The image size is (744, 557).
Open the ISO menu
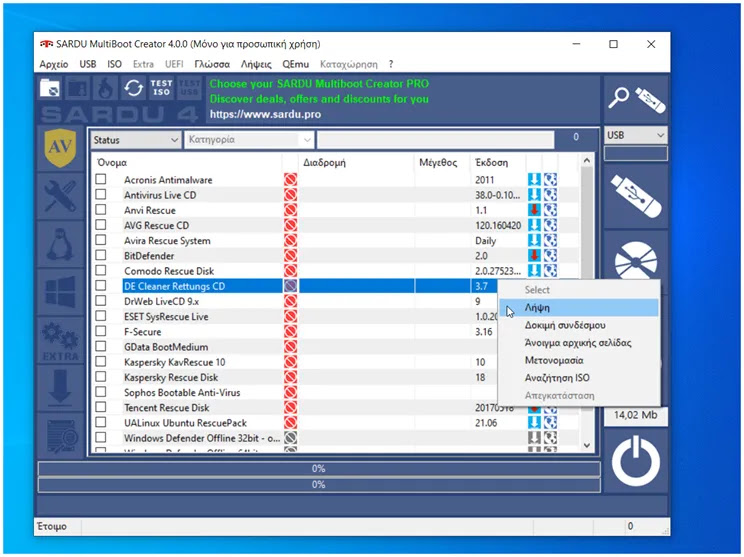(114, 64)
